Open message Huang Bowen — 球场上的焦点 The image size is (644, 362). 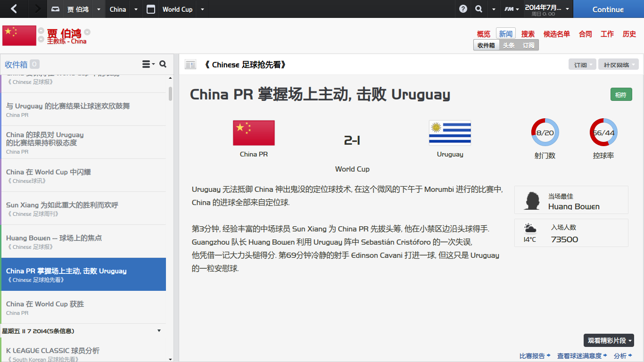tap(83, 241)
